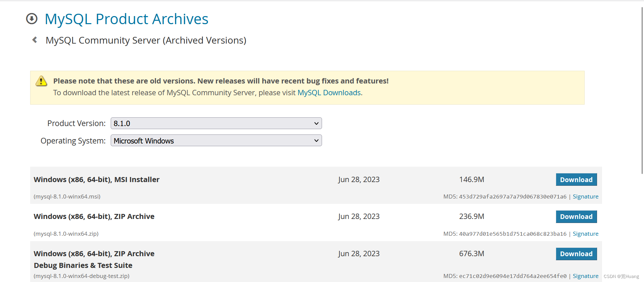Download the 236.9M ZIP Archive
Screen dimensions: 644x282
[576, 217]
